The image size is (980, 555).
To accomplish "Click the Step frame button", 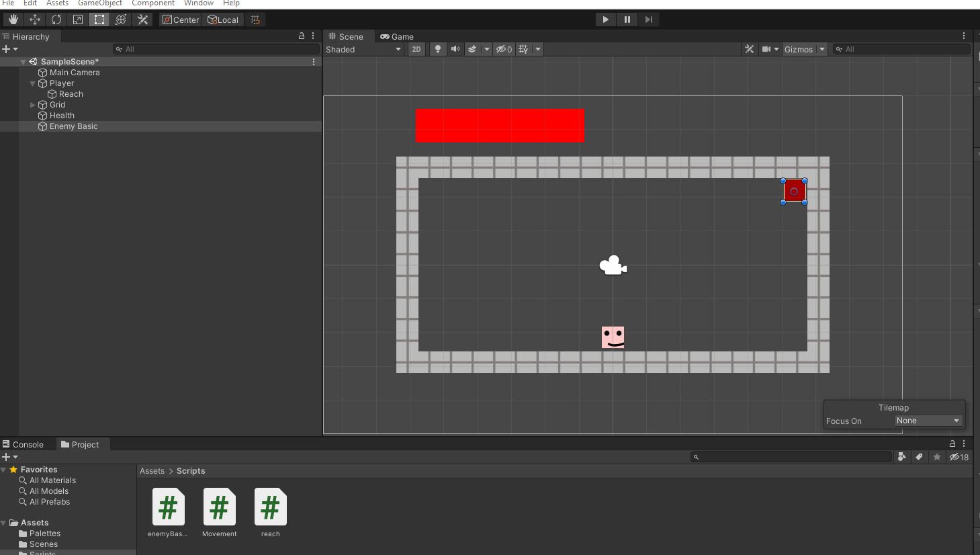I will click(x=649, y=19).
